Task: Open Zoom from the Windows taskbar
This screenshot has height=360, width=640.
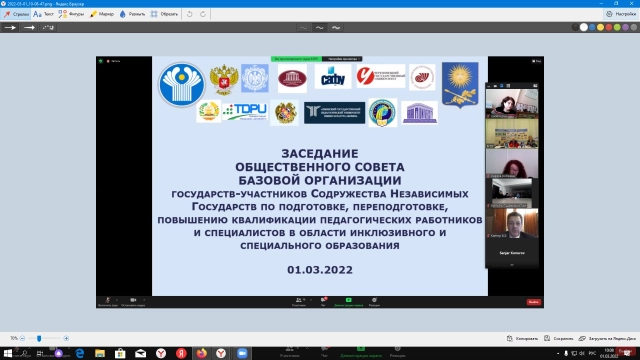Action: coord(242,353)
